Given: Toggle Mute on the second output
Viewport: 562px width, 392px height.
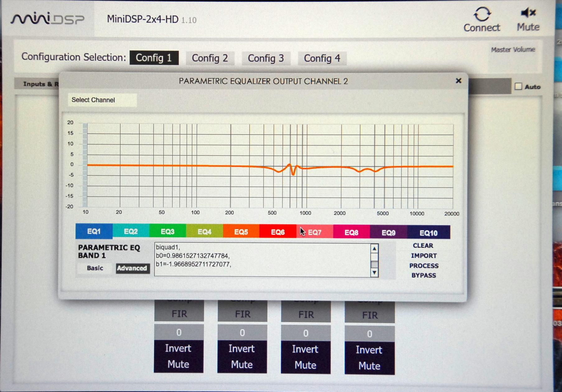Looking at the screenshot, I should point(242,364).
